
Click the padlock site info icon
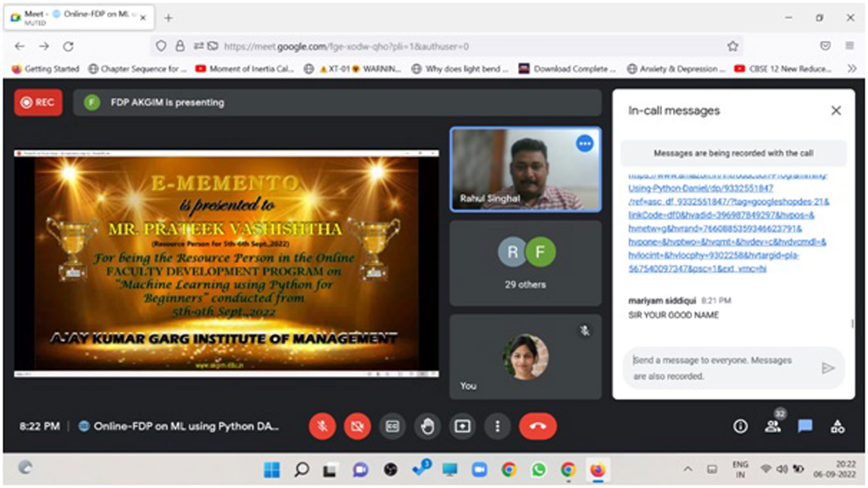coord(180,46)
